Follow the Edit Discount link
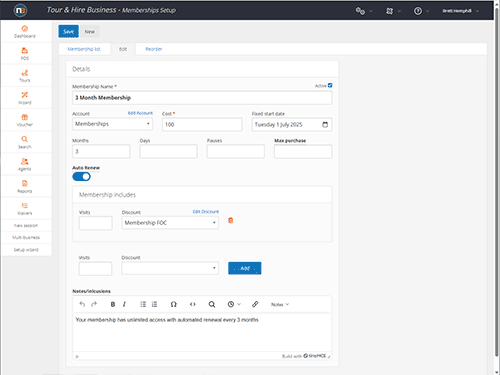This screenshot has height=375, width=500. (x=206, y=212)
